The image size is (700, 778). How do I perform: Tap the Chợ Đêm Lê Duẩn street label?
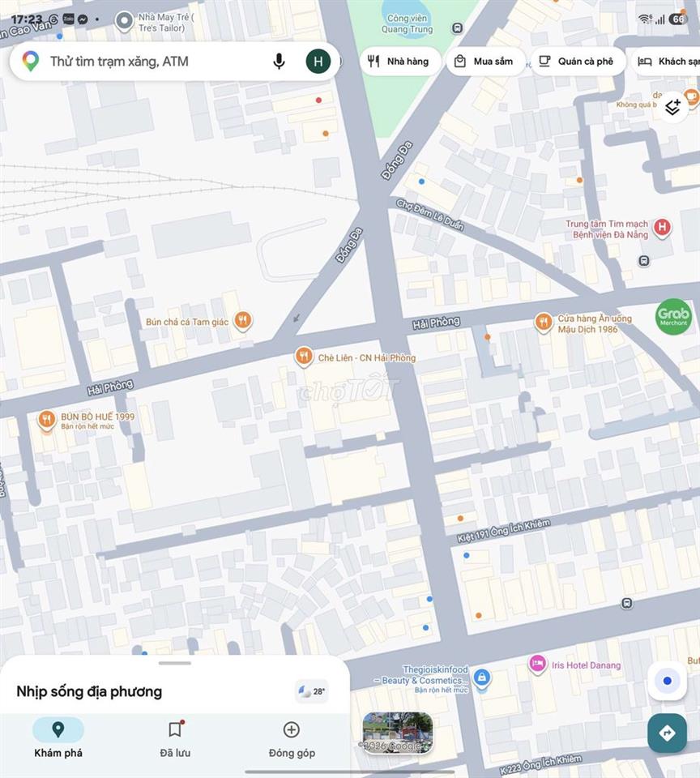coord(430,215)
